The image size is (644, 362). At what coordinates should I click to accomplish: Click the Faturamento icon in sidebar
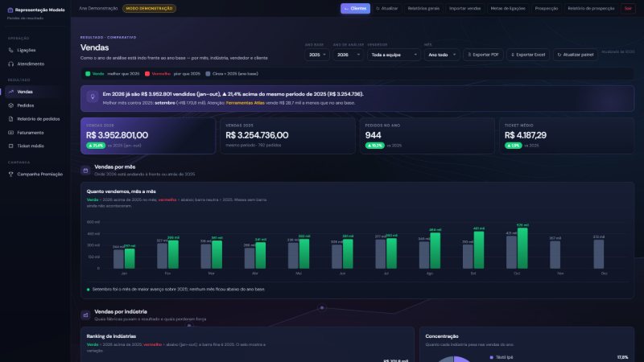coord(10,133)
